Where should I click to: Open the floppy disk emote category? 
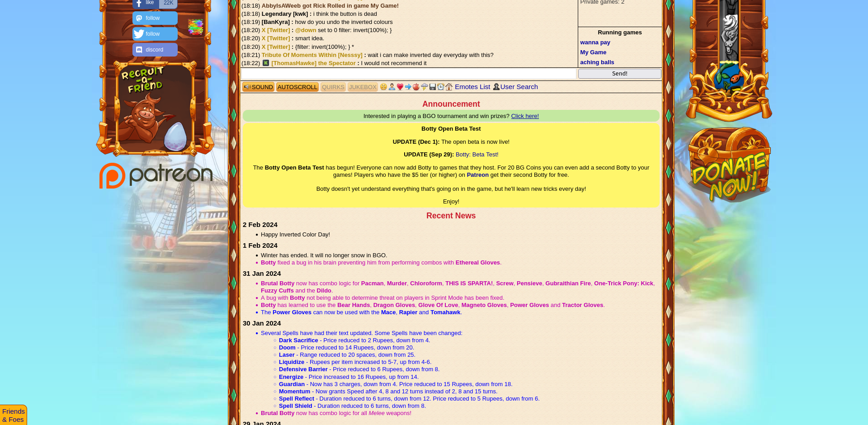(x=433, y=87)
